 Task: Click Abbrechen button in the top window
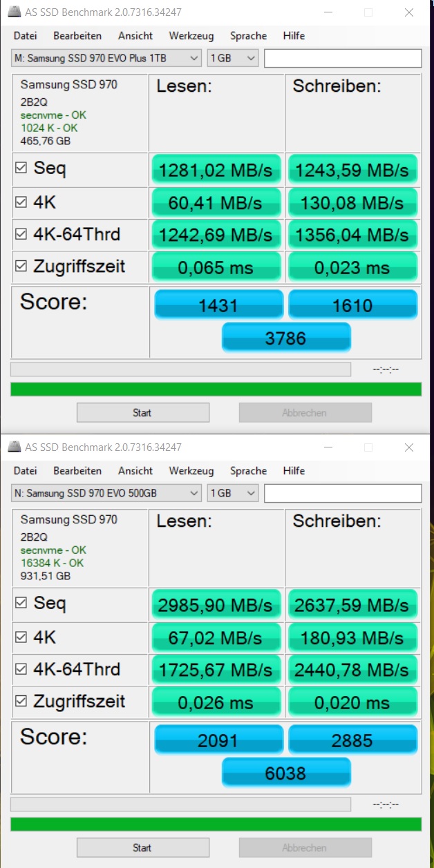[x=305, y=413]
